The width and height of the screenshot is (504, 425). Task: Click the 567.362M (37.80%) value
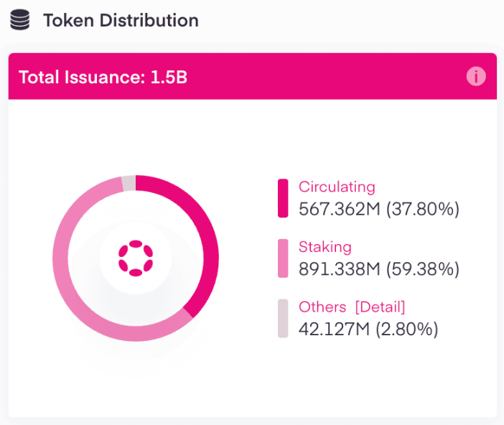pos(379,209)
